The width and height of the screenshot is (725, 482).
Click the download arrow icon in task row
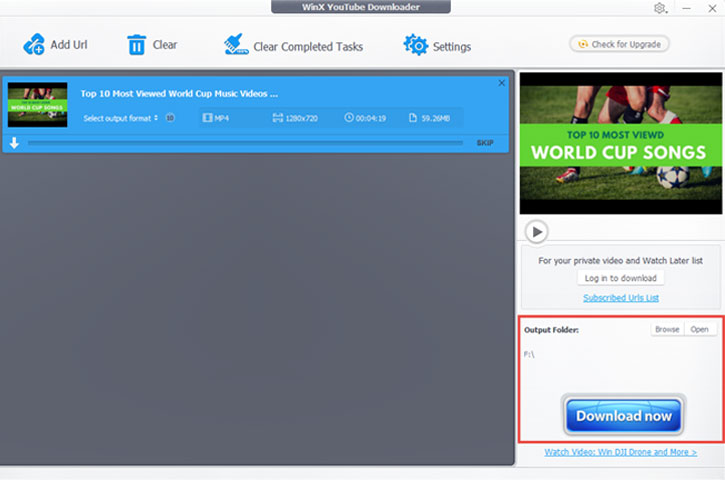(x=14, y=143)
